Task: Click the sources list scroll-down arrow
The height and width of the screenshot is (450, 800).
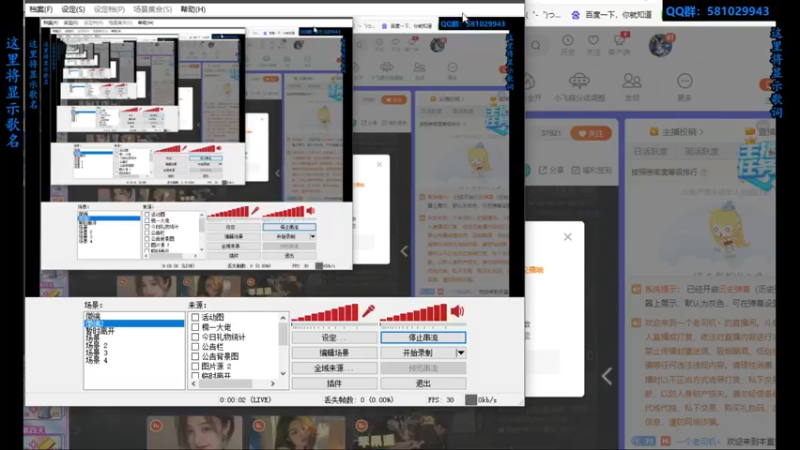Action: pyautogui.click(x=283, y=374)
